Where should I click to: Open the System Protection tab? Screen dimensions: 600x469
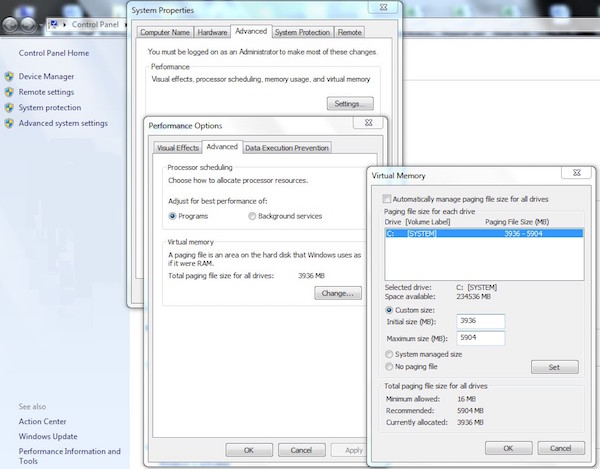[302, 32]
